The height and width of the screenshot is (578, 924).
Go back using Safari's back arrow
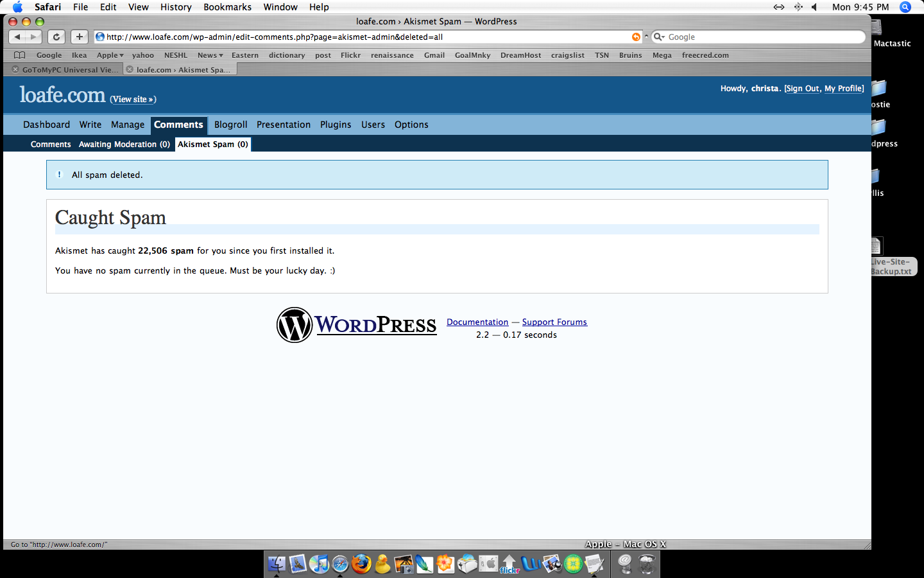point(18,37)
